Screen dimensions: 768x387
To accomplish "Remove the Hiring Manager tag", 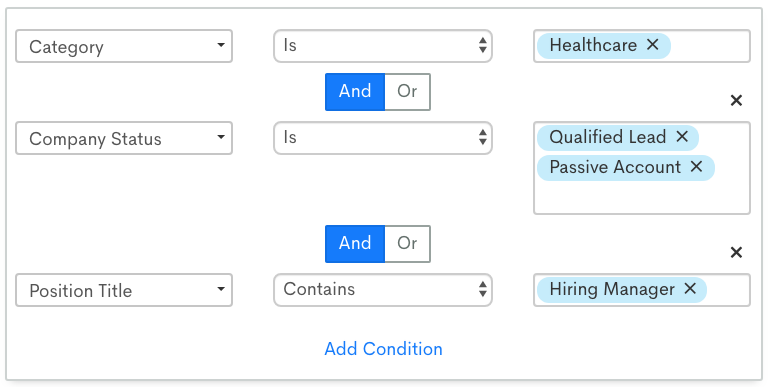I will (x=690, y=289).
